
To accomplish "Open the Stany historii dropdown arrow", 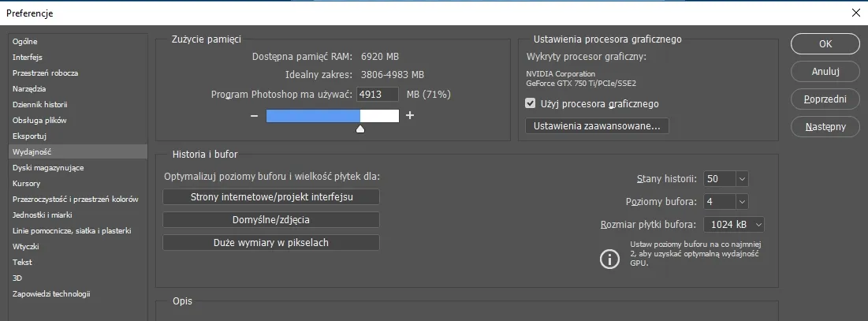I will [x=743, y=179].
